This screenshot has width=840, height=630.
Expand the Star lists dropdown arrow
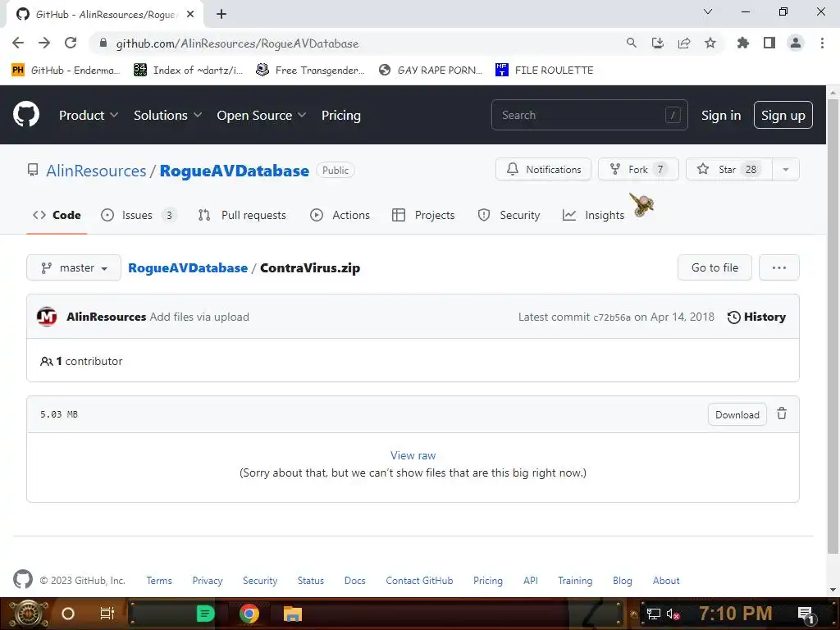[786, 169]
